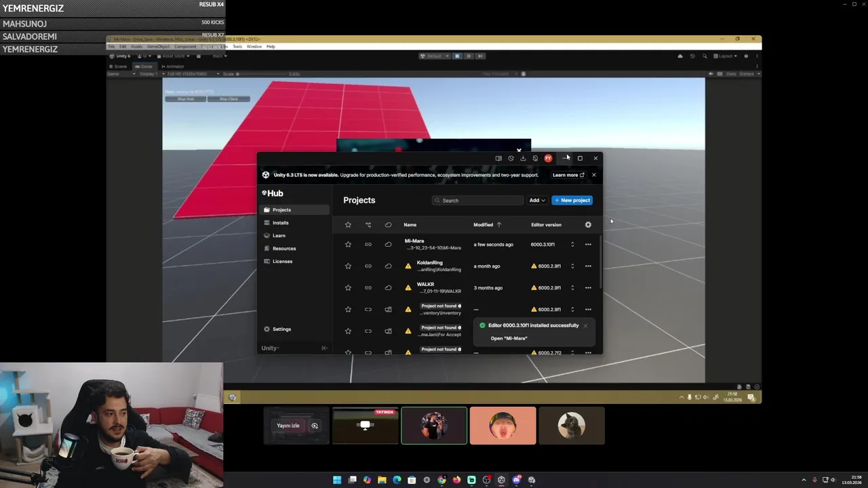Adjust the Game view Scale slider

point(261,74)
